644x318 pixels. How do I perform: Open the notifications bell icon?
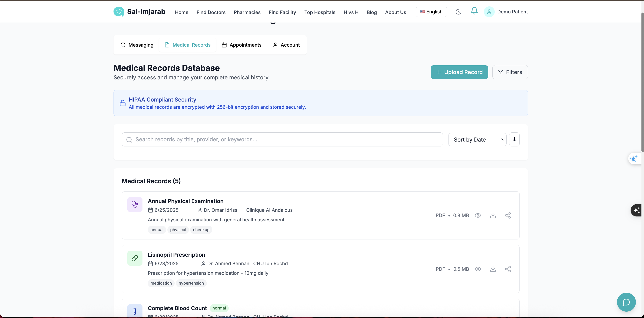[474, 11]
